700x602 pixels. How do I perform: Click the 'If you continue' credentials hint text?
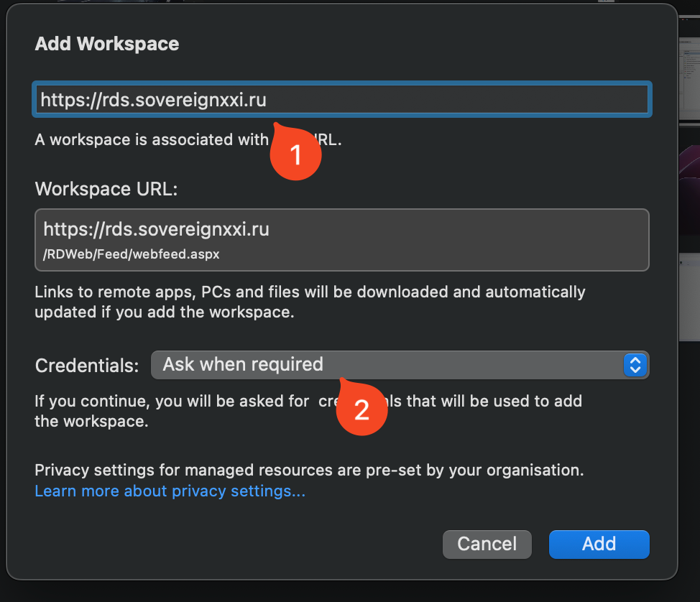coord(171,402)
